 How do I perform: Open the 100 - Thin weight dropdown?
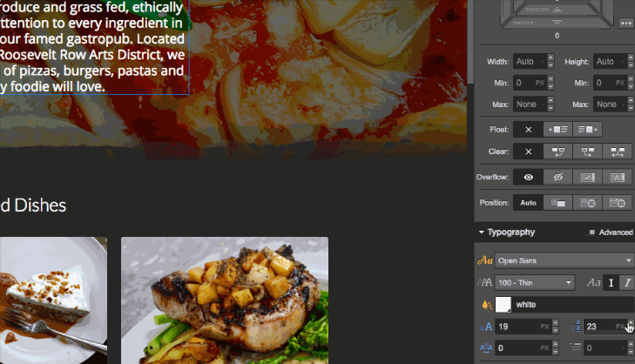click(535, 283)
